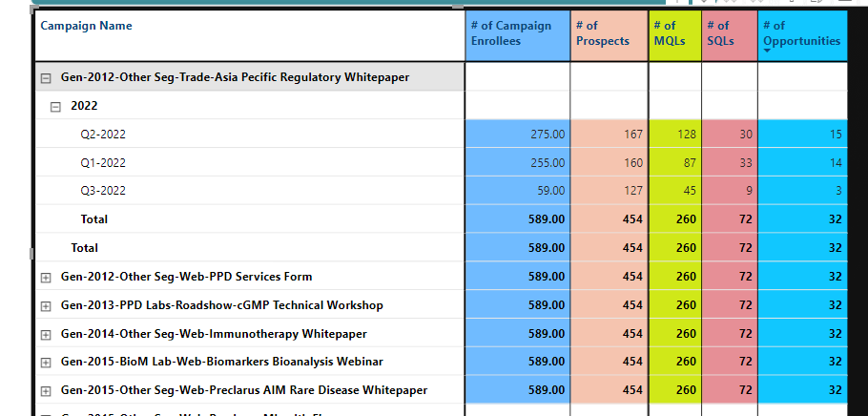The image size is (868, 416).
Task: Click 72 in Preclarus AIM Rare Disease row
Action: point(745,390)
